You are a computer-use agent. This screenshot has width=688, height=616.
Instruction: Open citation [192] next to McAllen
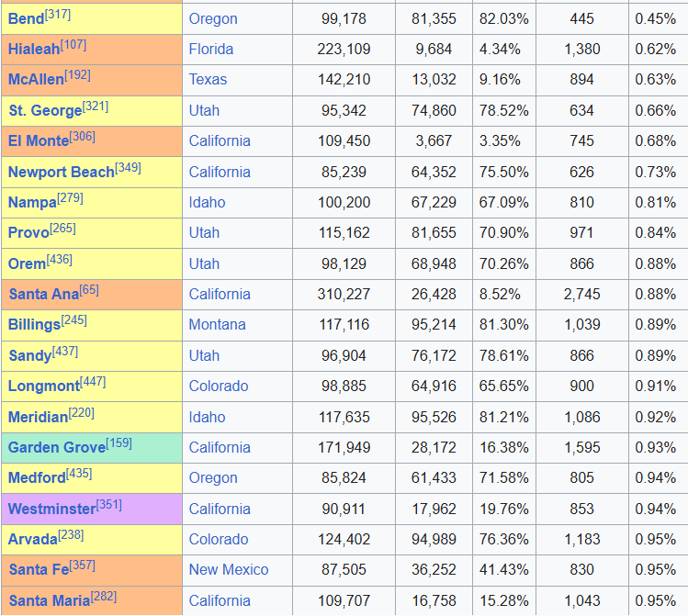pyautogui.click(x=78, y=75)
